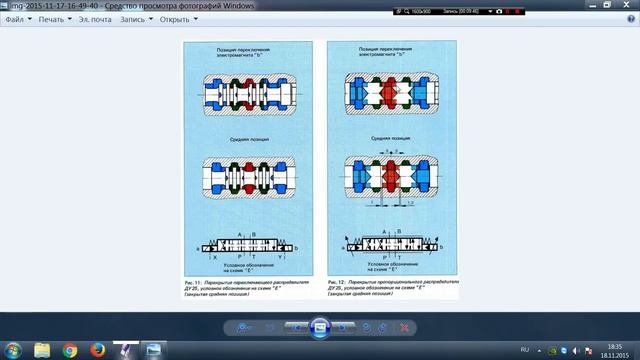Viewport: 640px width, 360px height.
Task: Launch Firefox from taskbar
Action: coord(98,351)
